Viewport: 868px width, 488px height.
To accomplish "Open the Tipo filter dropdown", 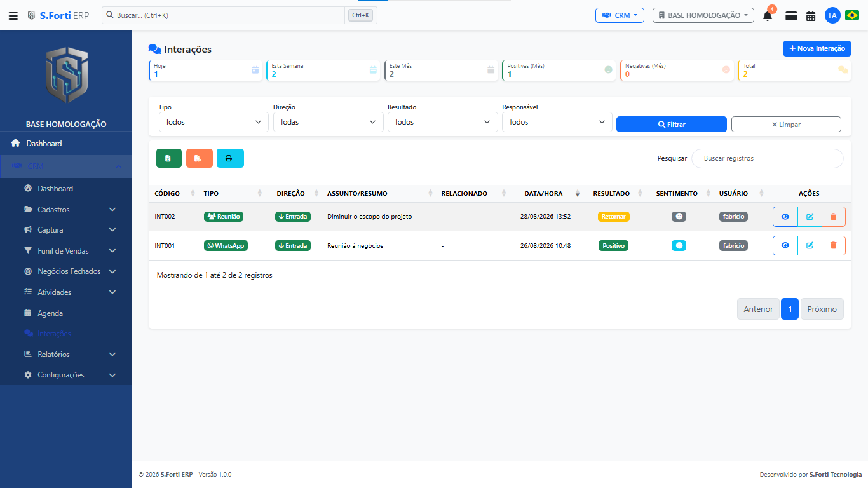I will [x=214, y=122].
